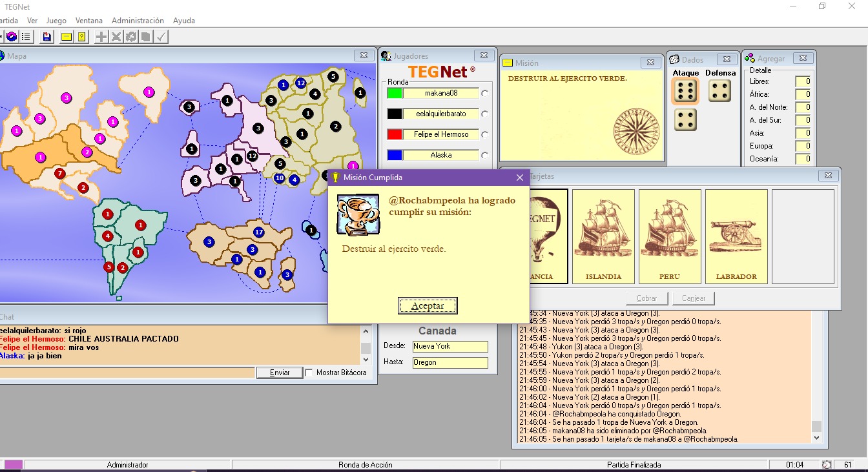Click the players icon in Jugadores title
Viewport: 868px width, 472px height.
coord(386,56)
